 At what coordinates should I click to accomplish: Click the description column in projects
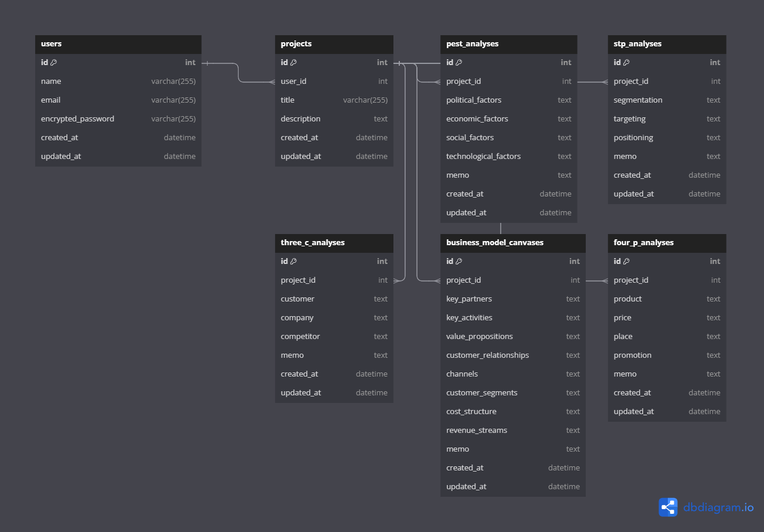(334, 118)
